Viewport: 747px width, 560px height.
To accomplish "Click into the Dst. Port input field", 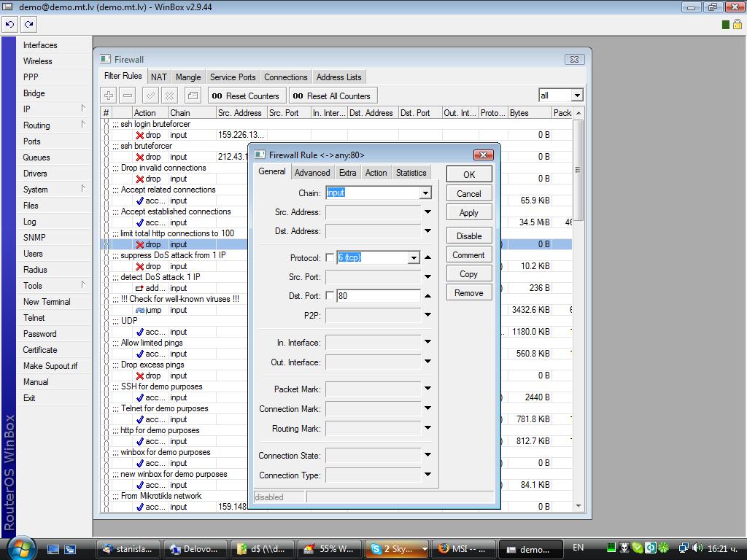I will (x=378, y=295).
